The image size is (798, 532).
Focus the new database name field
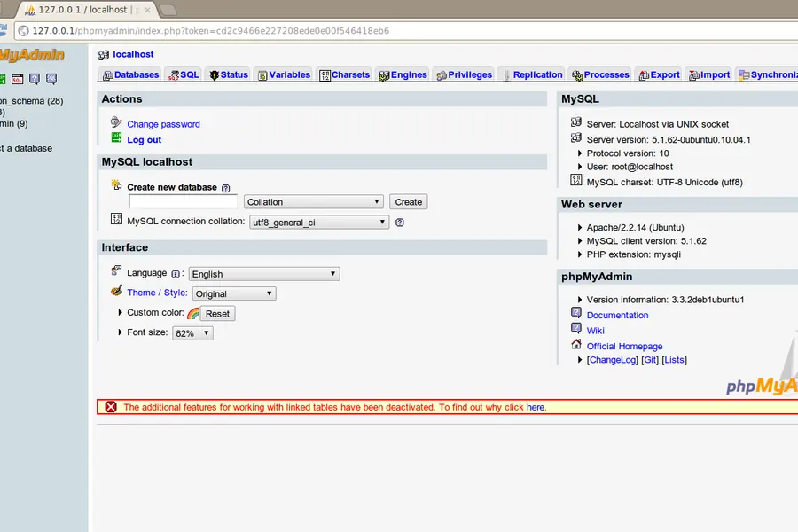click(184, 202)
